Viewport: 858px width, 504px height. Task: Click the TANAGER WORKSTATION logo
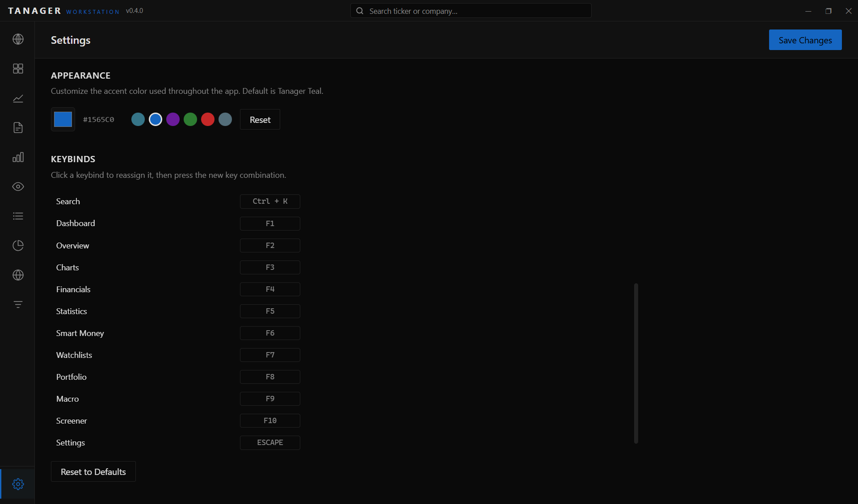(x=63, y=11)
